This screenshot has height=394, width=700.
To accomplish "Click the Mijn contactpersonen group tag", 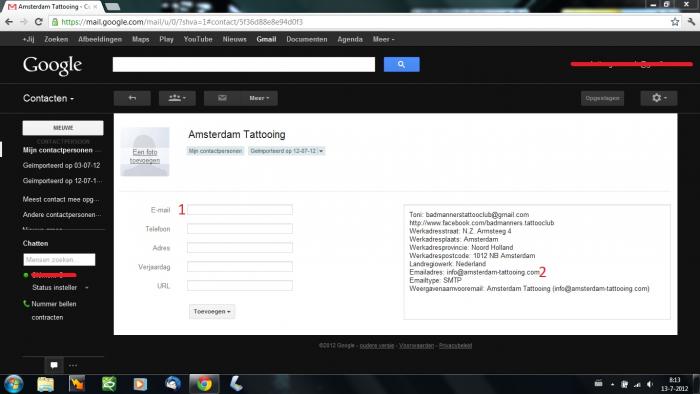I will point(215,151).
